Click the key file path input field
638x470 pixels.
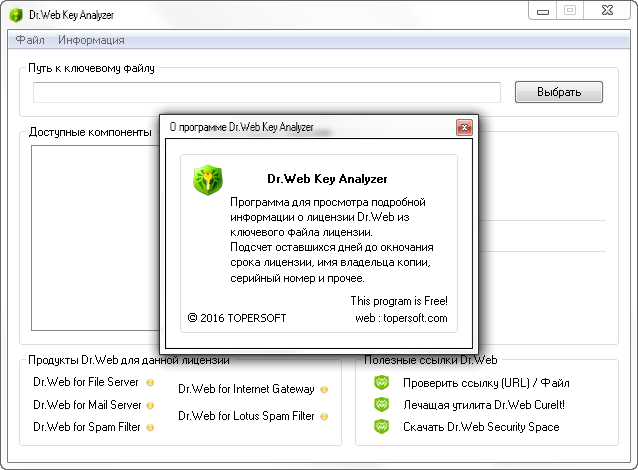point(267,92)
